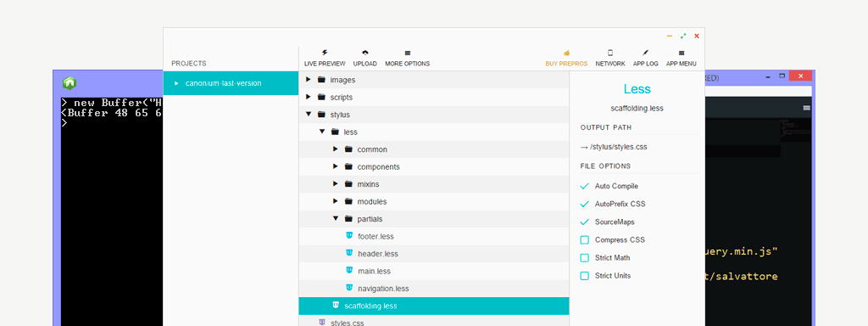Select the header.less file name
Viewport: 868px width, 326px height.
[378, 253]
